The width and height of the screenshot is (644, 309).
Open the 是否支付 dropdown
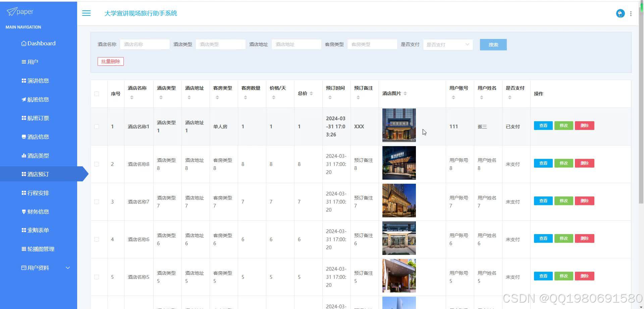[x=448, y=45]
